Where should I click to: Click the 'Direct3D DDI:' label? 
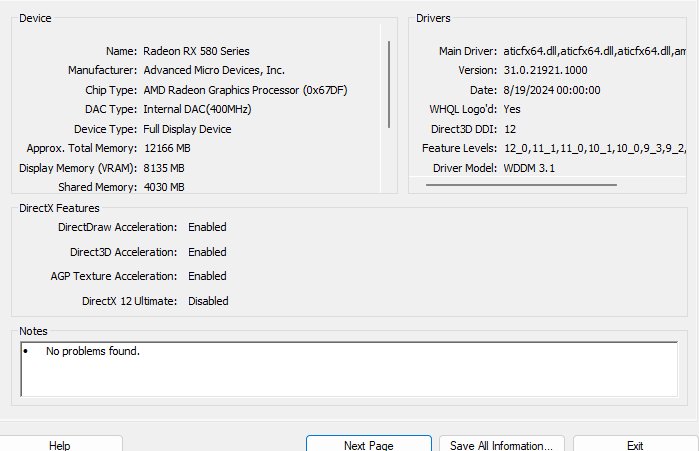point(464,129)
